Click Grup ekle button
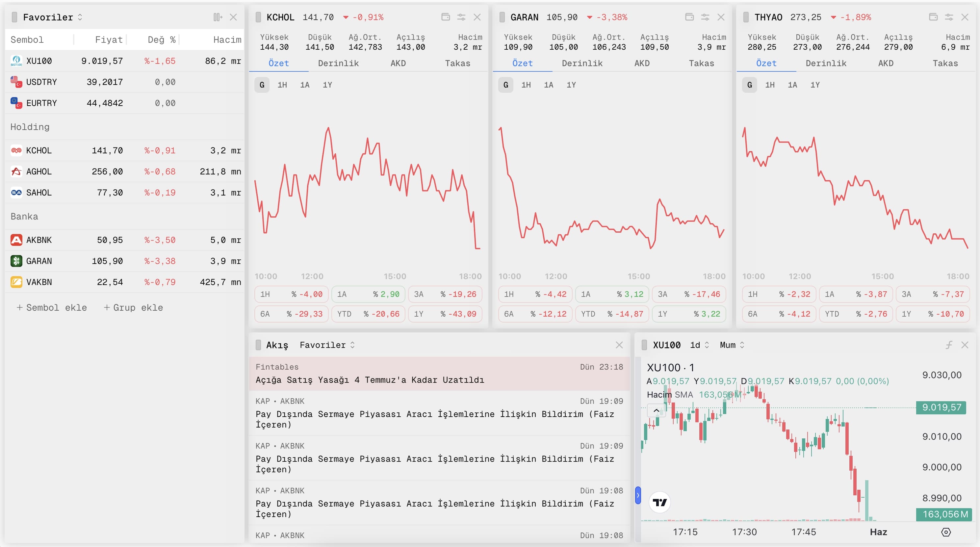This screenshot has height=547, width=980. coord(133,307)
